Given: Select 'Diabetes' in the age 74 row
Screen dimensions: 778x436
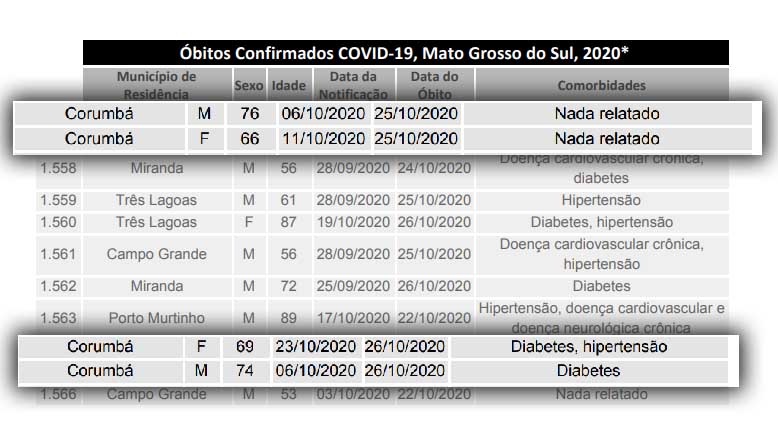Looking at the screenshot, I should click(x=588, y=371).
